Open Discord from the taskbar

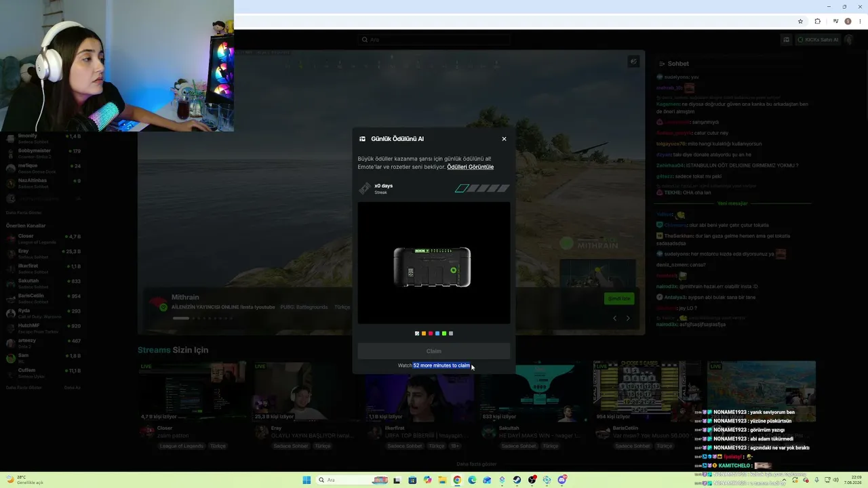(x=561, y=480)
